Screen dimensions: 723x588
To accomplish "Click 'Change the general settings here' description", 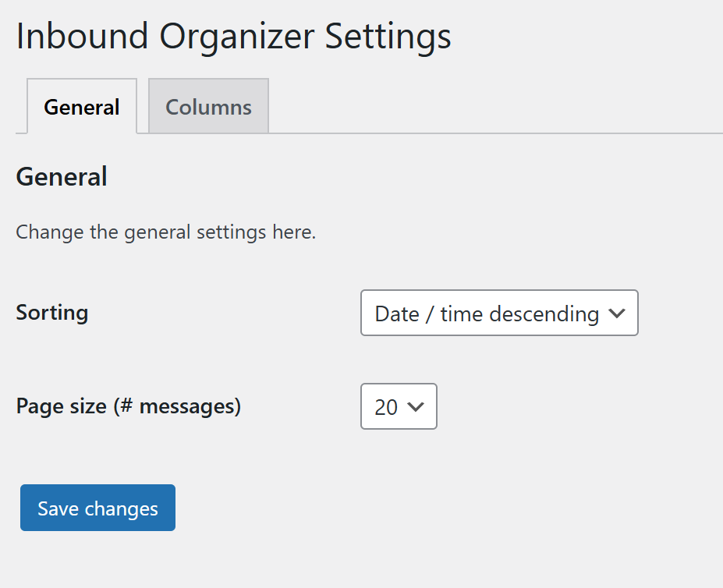I will 166,232.
